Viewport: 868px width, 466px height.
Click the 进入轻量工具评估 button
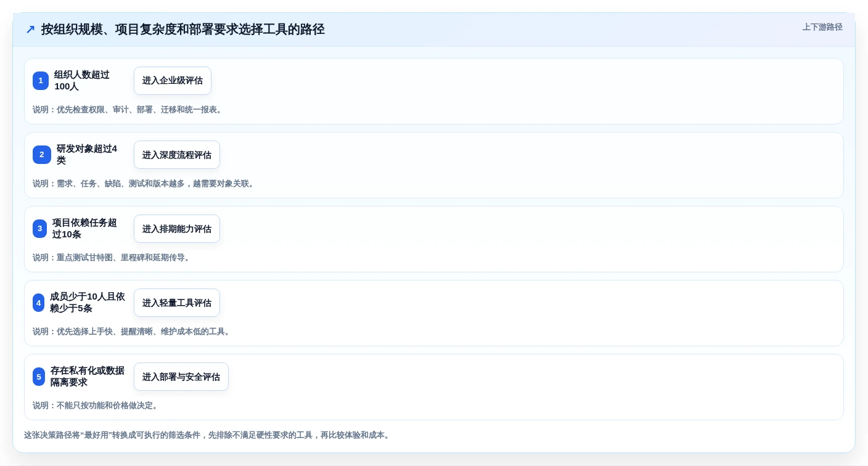tap(177, 303)
